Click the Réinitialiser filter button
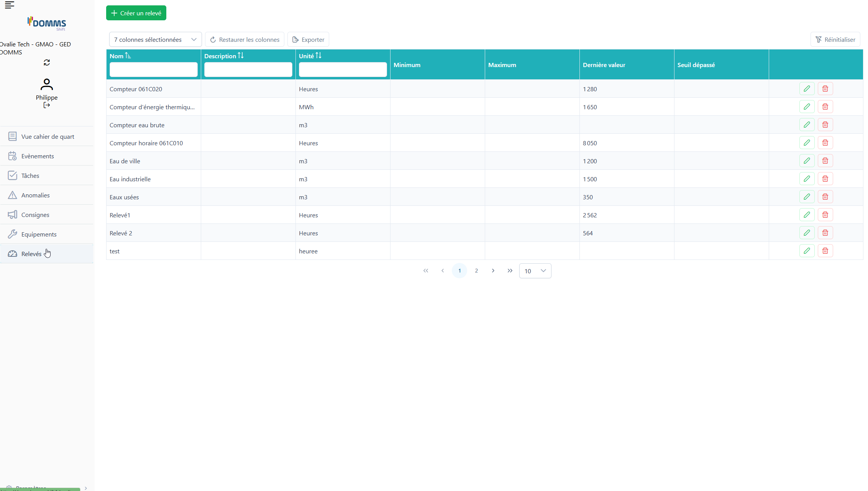Viewport: 868px width, 491px height. coord(835,39)
